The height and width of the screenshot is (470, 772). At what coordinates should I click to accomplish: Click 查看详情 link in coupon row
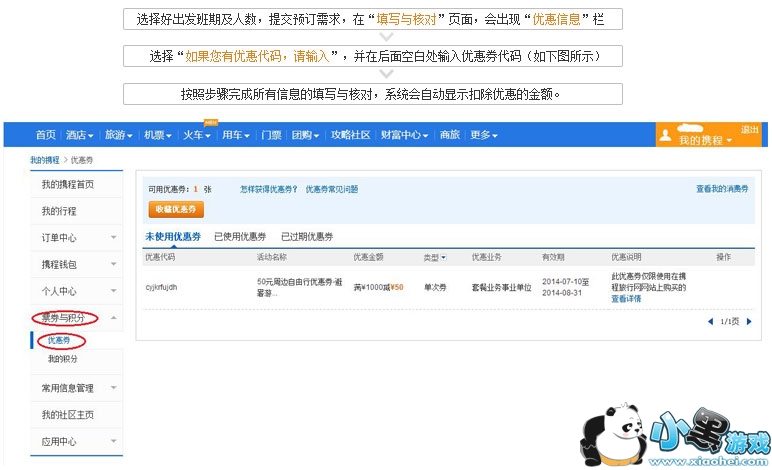point(626,298)
